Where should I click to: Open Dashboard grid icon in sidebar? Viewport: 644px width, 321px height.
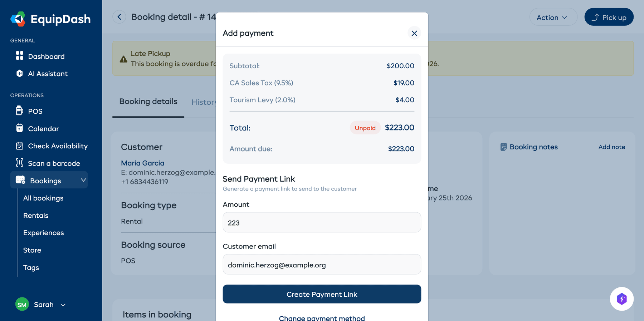coord(20,56)
